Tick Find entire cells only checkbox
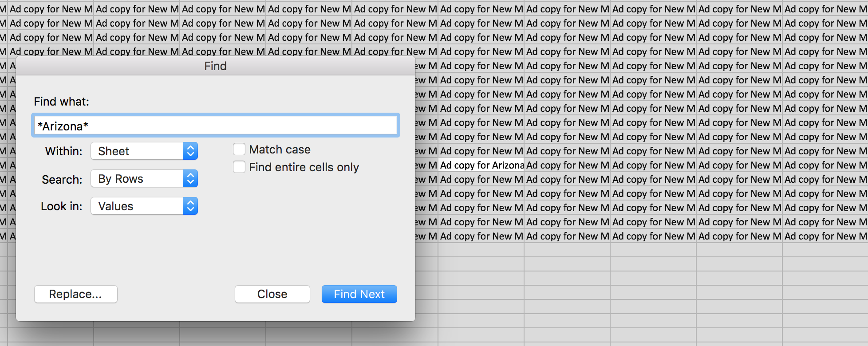 click(239, 167)
